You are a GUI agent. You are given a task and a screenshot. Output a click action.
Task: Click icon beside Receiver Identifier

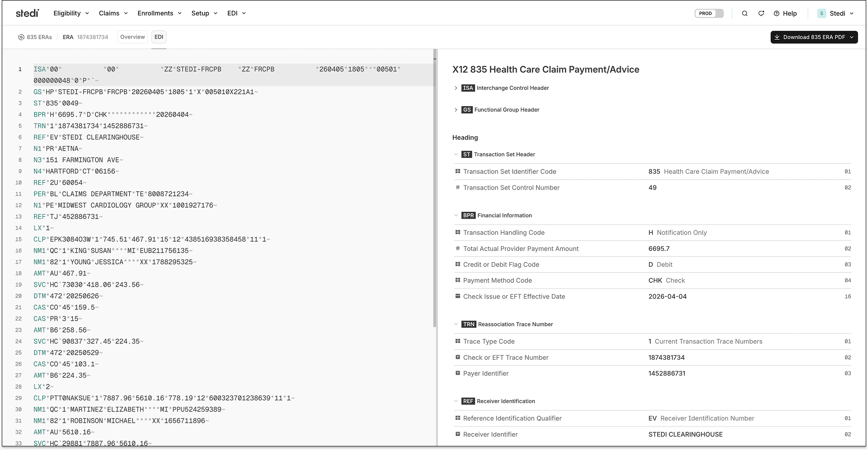point(458,434)
